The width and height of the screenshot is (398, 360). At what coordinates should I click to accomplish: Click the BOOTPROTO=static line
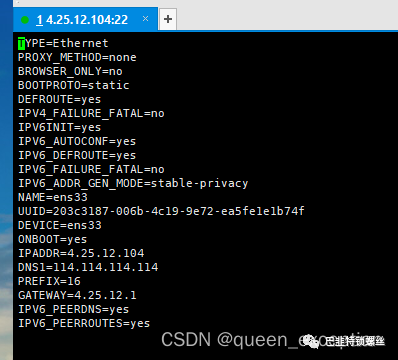pyautogui.click(x=73, y=85)
